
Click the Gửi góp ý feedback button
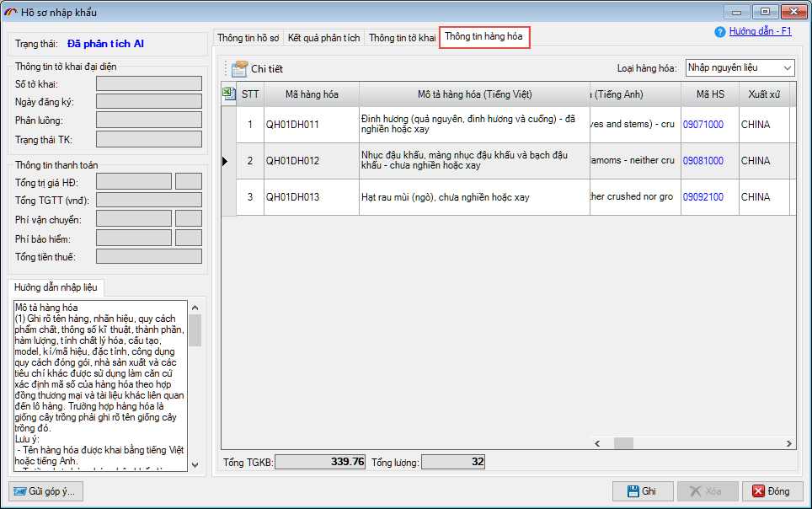(x=47, y=491)
